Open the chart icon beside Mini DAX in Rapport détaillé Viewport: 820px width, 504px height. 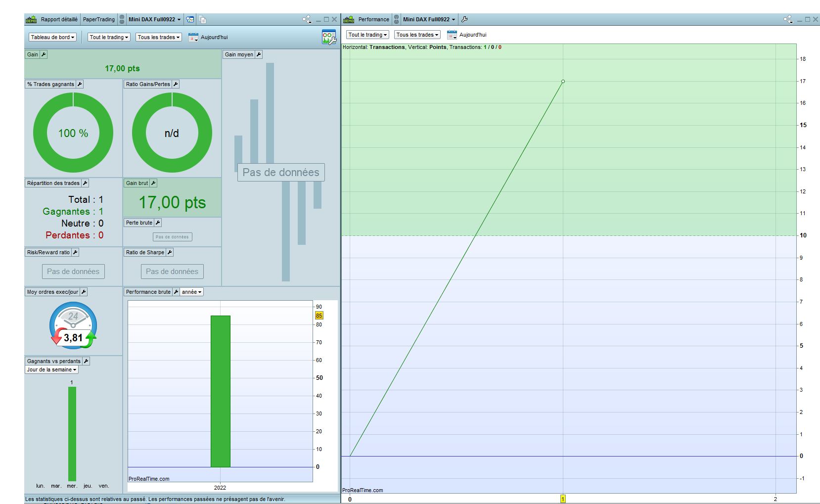190,19
